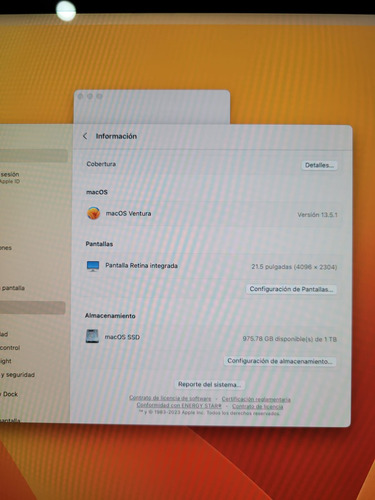This screenshot has height=500, width=375.
Task: Open Configuración de Pantallas
Action: [291, 289]
